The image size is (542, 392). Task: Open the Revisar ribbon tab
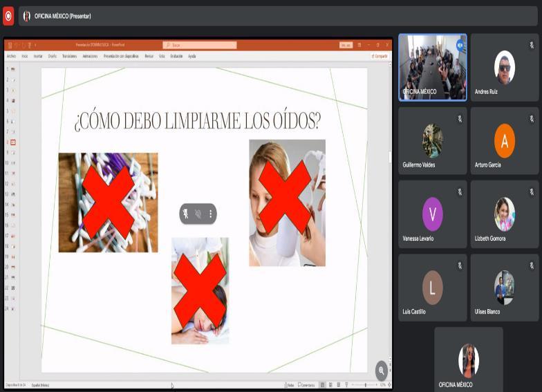pyautogui.click(x=149, y=56)
